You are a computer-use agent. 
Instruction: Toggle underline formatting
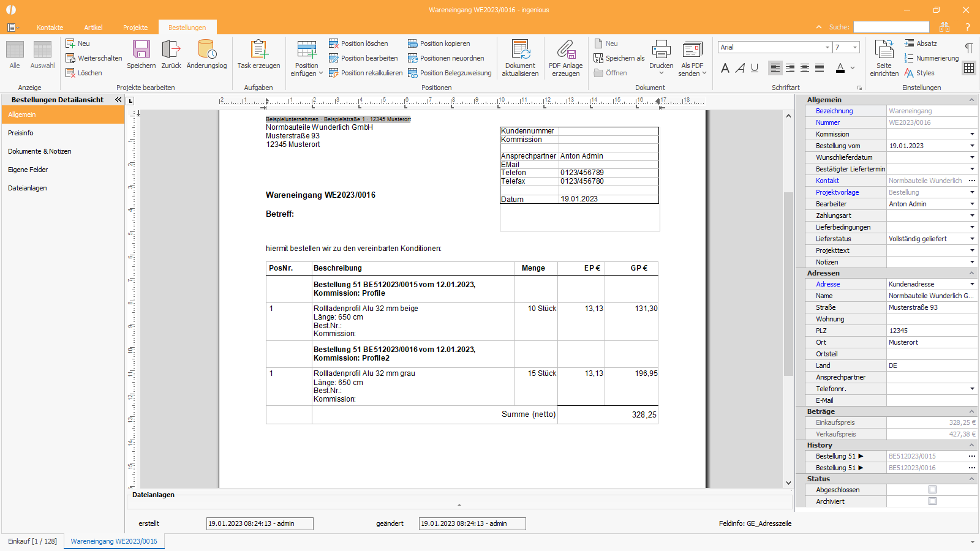755,68
